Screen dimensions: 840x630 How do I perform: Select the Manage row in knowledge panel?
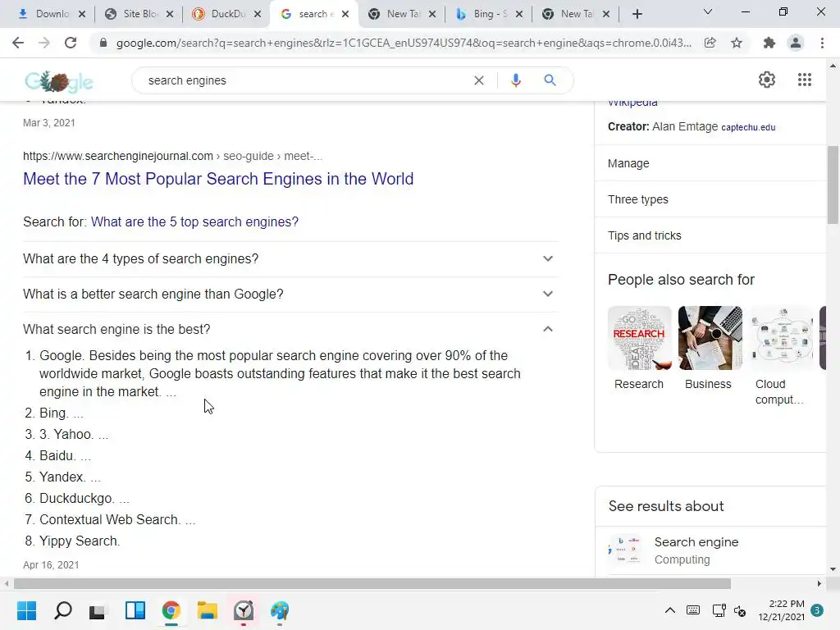click(x=710, y=163)
